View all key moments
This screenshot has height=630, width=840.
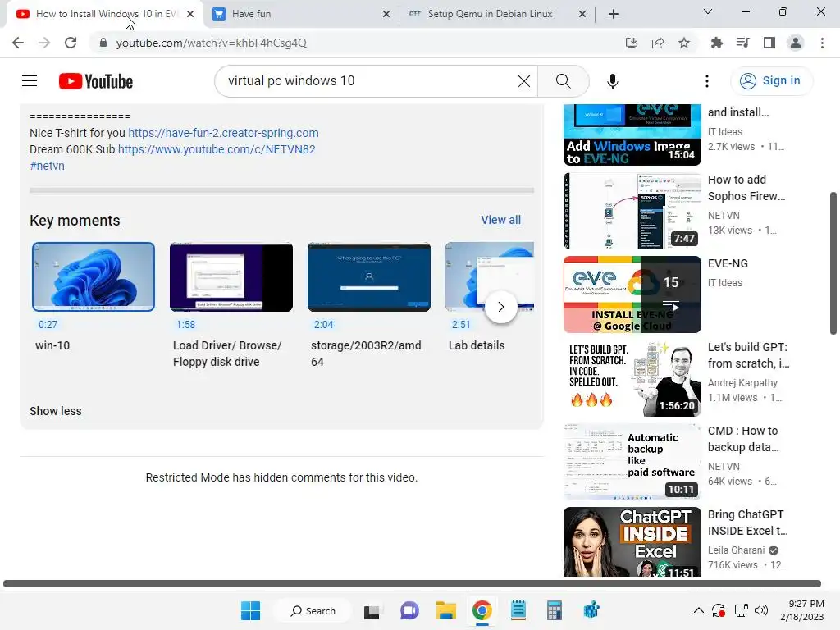(x=500, y=220)
